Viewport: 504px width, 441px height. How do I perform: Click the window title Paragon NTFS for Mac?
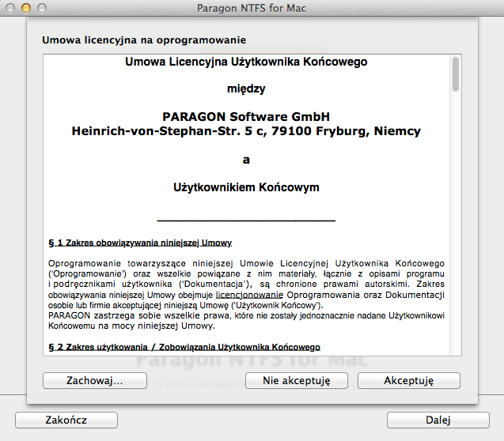(x=252, y=8)
